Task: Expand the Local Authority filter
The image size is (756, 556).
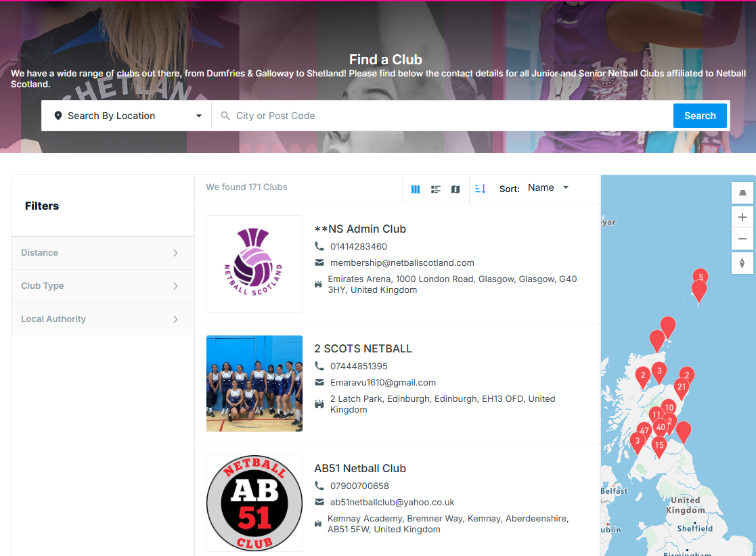Action: click(x=103, y=319)
